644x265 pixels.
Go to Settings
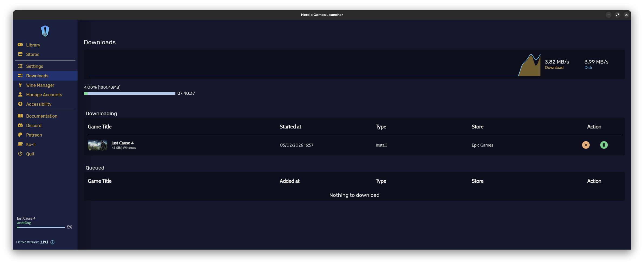click(x=45, y=66)
